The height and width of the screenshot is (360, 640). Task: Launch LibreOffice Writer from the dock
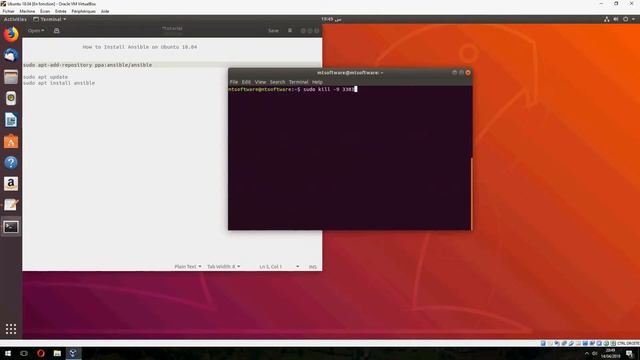click(x=11, y=120)
